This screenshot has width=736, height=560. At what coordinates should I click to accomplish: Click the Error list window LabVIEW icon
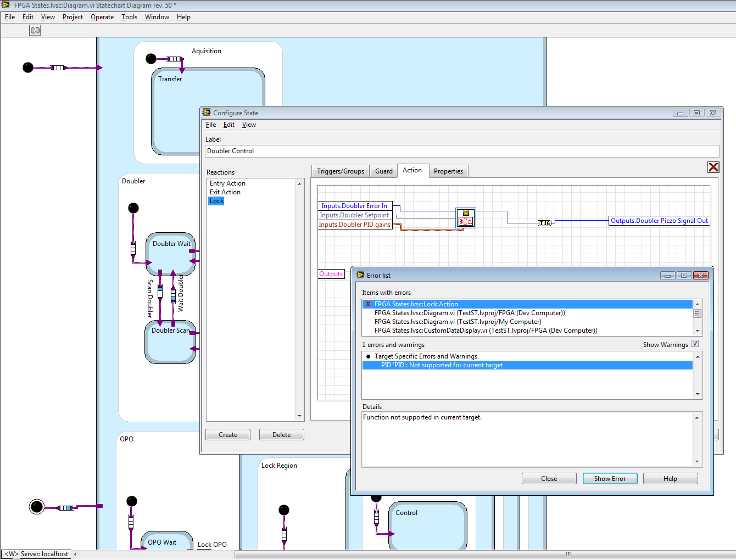360,275
